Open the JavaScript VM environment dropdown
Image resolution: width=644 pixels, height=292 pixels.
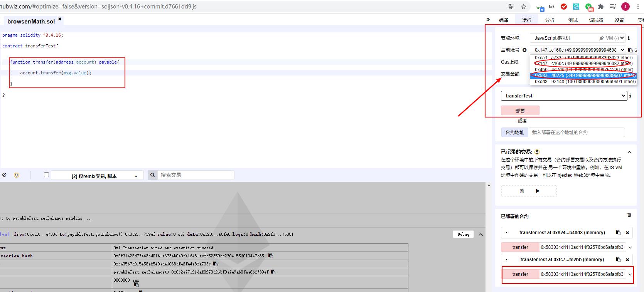(x=578, y=38)
